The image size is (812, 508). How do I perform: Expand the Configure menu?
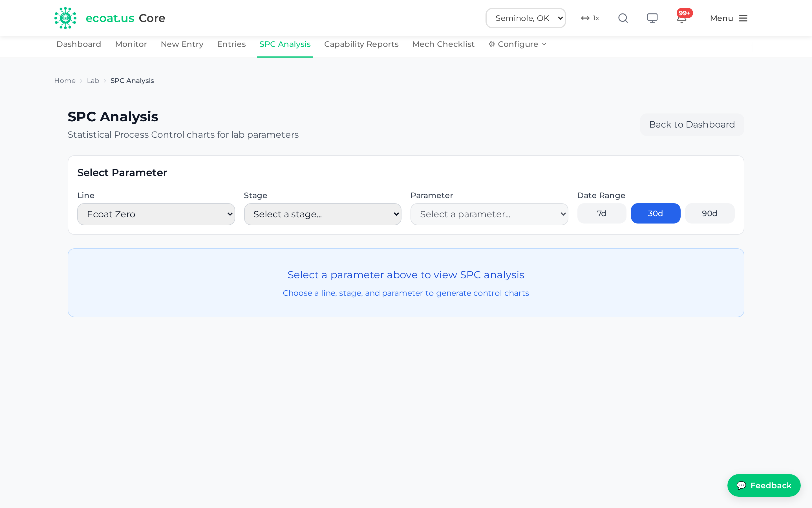[x=517, y=44]
